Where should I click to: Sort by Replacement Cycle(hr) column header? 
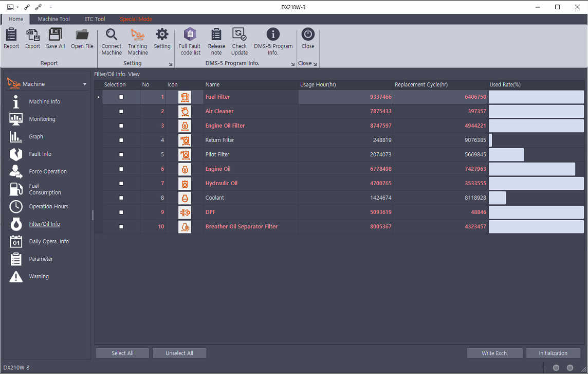coord(421,84)
